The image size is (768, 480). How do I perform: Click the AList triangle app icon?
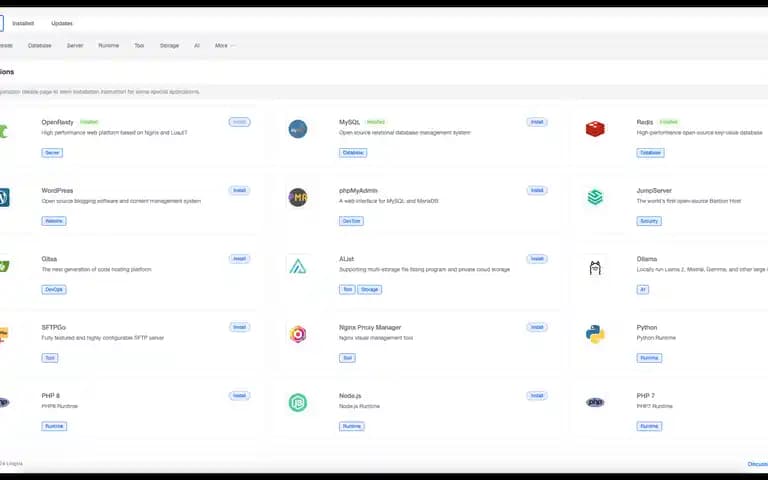coord(298,266)
